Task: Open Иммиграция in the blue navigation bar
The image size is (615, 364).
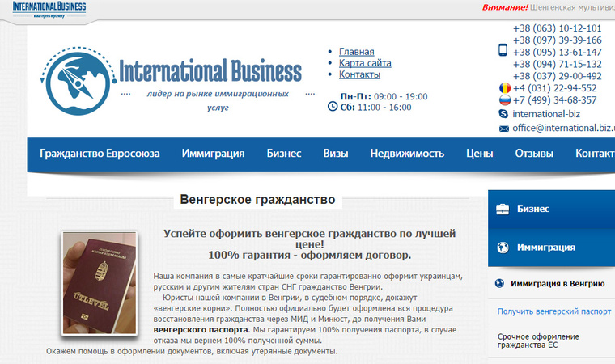Action: pyautogui.click(x=213, y=153)
